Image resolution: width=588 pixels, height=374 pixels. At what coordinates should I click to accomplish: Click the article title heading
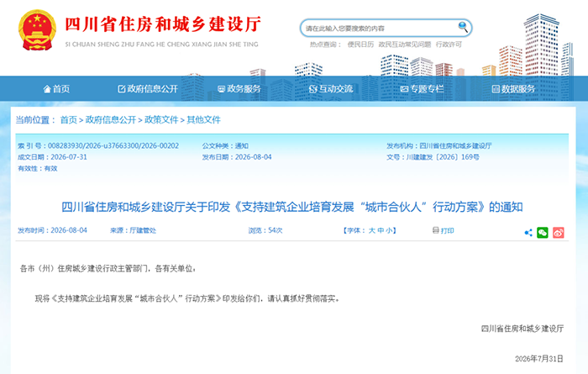pyautogui.click(x=292, y=207)
